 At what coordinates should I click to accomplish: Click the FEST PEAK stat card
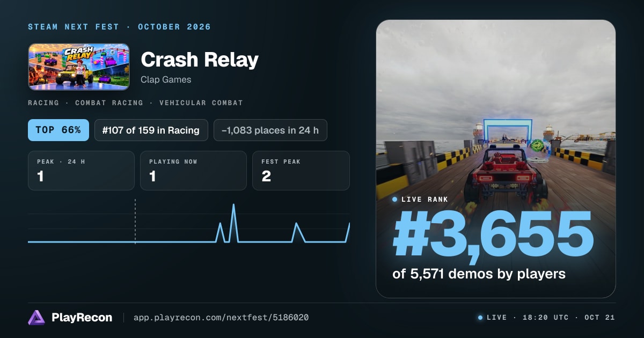301,171
